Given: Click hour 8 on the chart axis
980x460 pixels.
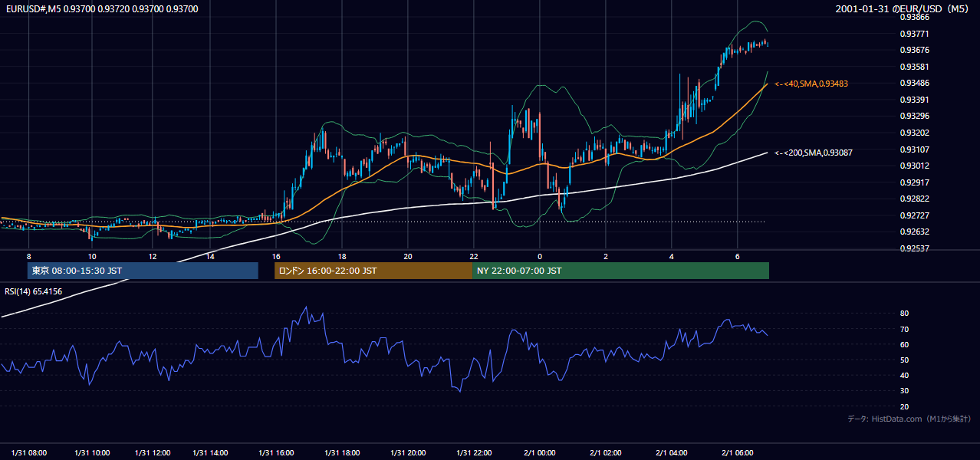Looking at the screenshot, I should click(x=29, y=256).
